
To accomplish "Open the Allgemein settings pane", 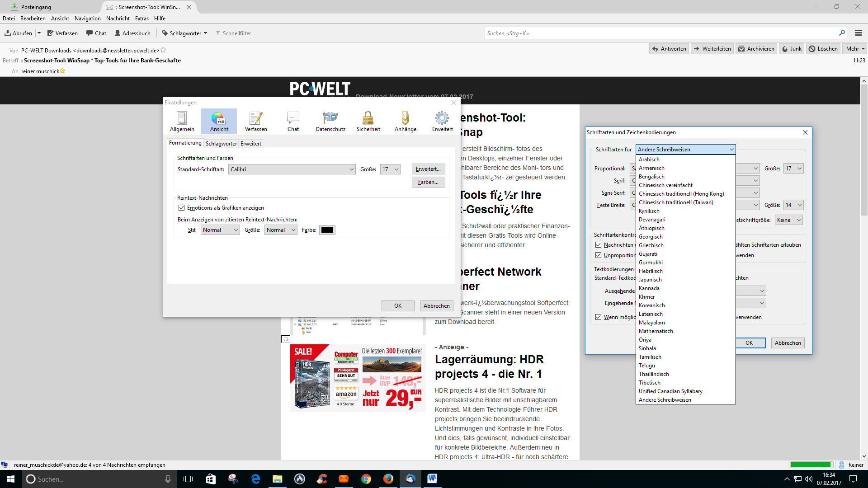I will 182,121.
